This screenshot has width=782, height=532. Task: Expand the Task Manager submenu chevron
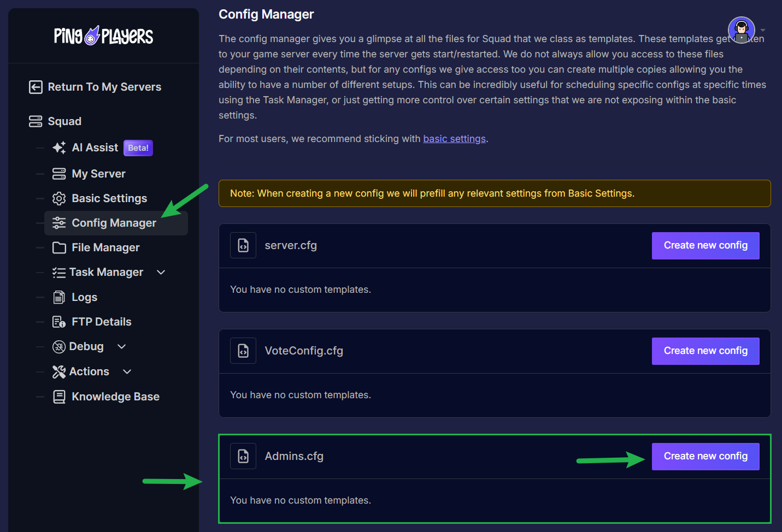click(161, 272)
